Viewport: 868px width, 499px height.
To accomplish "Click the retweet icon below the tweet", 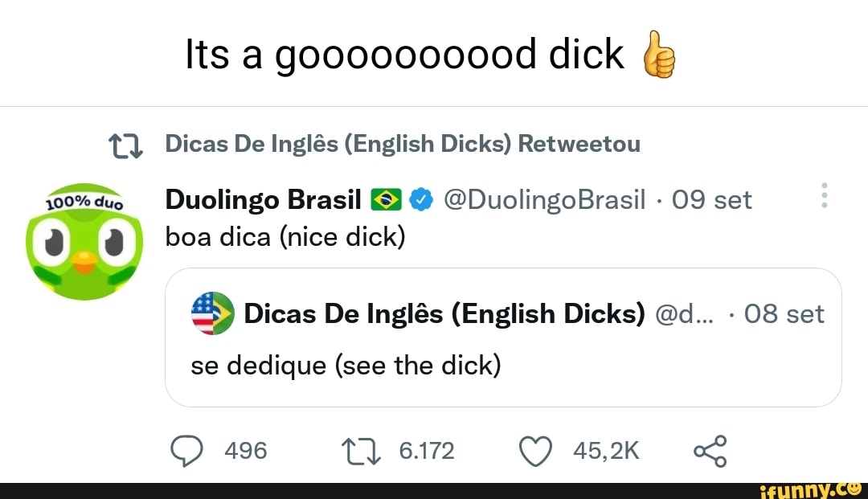I will point(359,450).
